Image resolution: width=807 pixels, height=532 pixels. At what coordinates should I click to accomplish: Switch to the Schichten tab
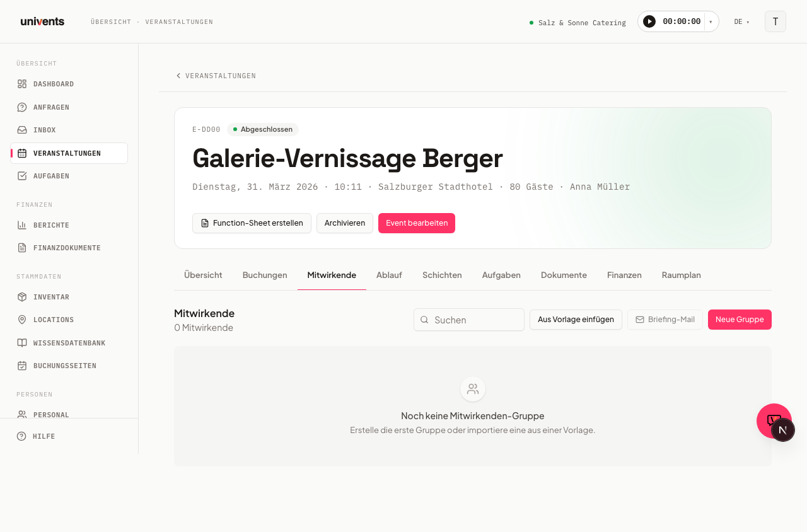coord(442,275)
